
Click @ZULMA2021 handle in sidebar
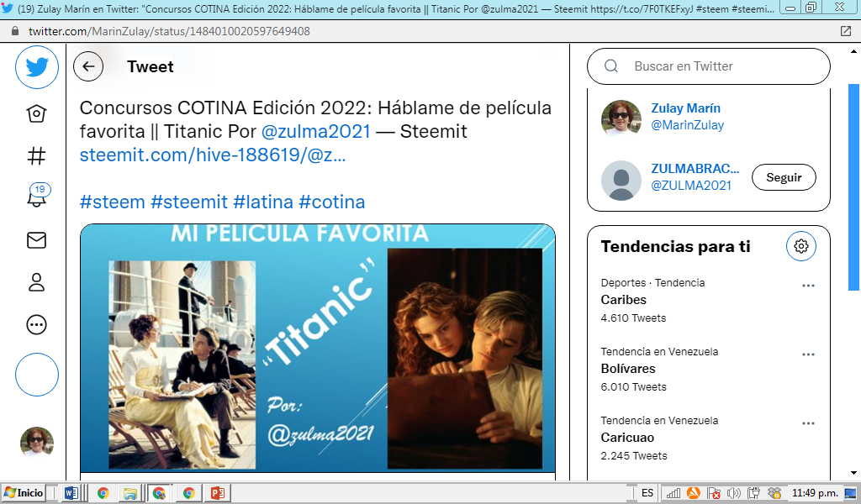(691, 186)
